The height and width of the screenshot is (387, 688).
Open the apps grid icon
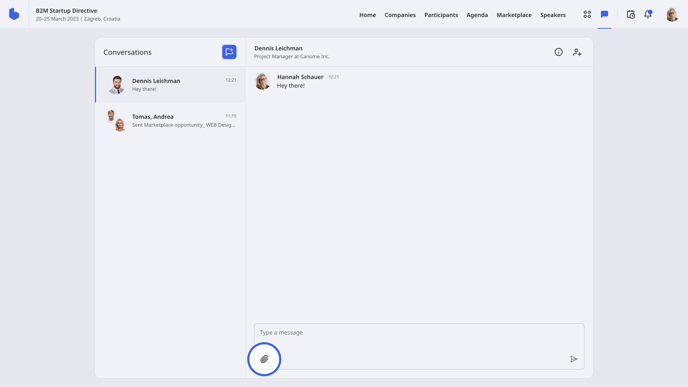(587, 14)
